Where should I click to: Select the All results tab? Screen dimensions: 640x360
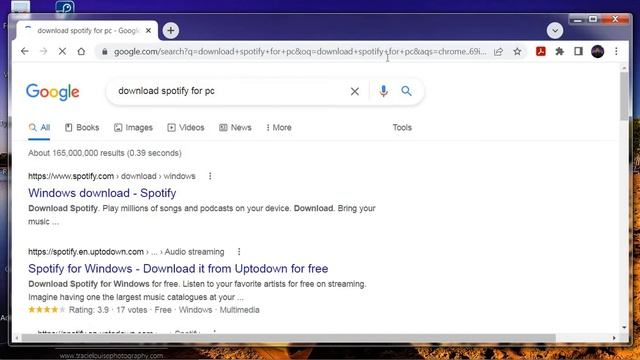tap(39, 128)
